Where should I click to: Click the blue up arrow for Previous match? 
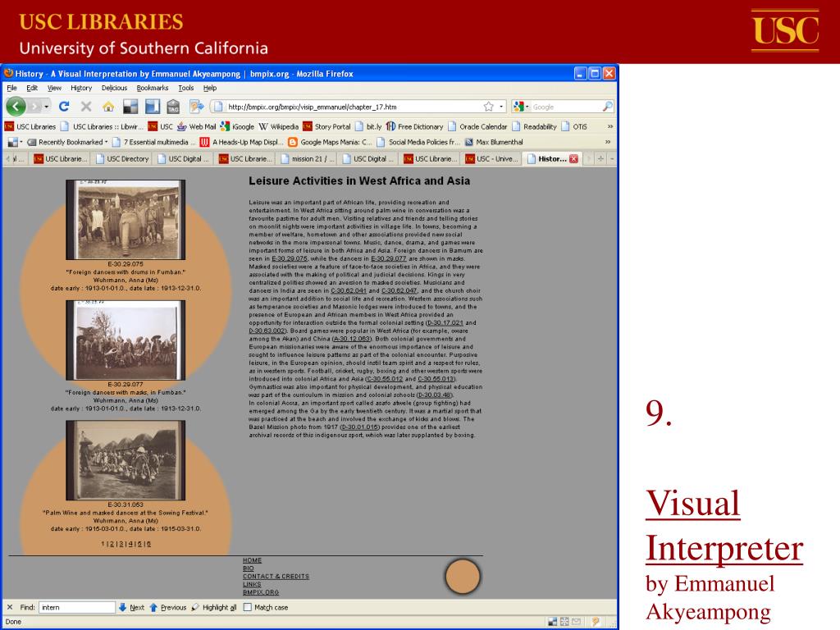click(x=153, y=607)
